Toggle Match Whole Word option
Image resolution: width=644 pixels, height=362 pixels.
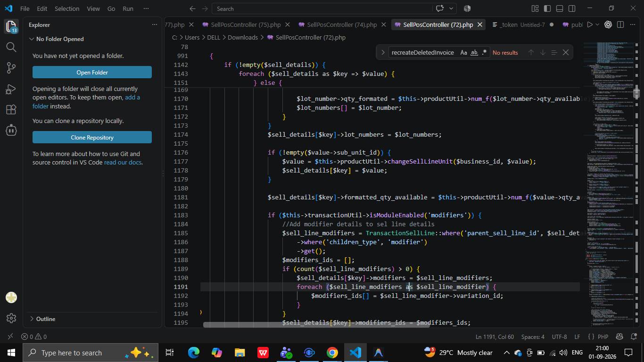(474, 52)
